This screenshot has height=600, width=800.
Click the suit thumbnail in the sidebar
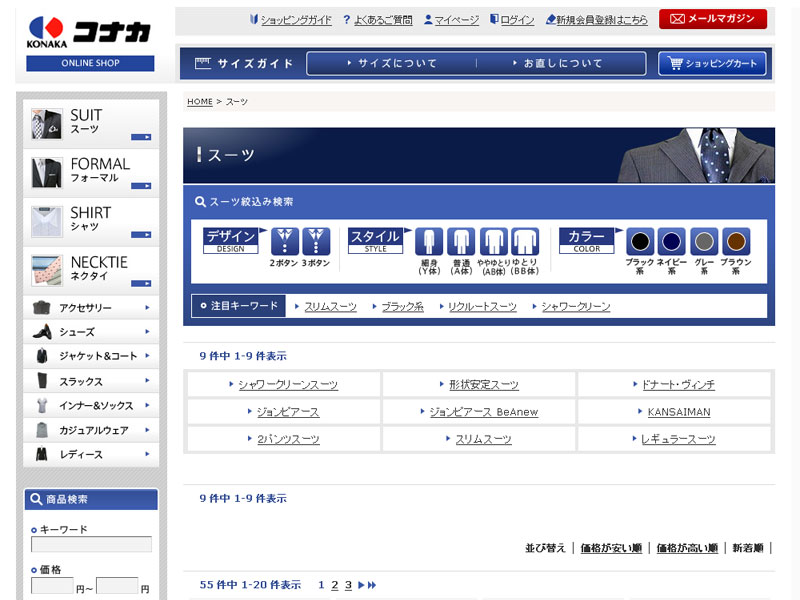[46, 124]
